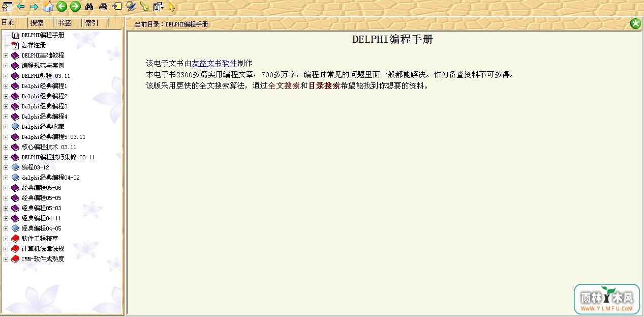The height and width of the screenshot is (317, 644).
Task: Expand the 编程03-12 node
Action: (x=6, y=167)
